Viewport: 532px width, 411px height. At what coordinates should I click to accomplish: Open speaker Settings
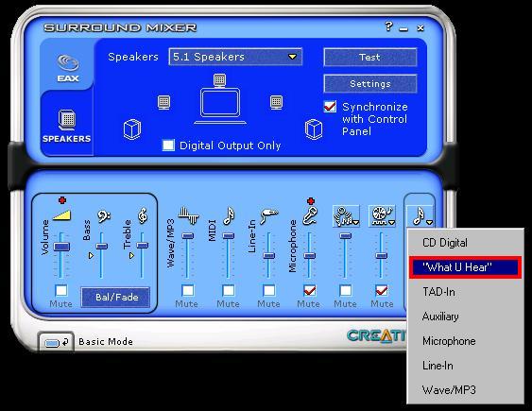pos(369,83)
